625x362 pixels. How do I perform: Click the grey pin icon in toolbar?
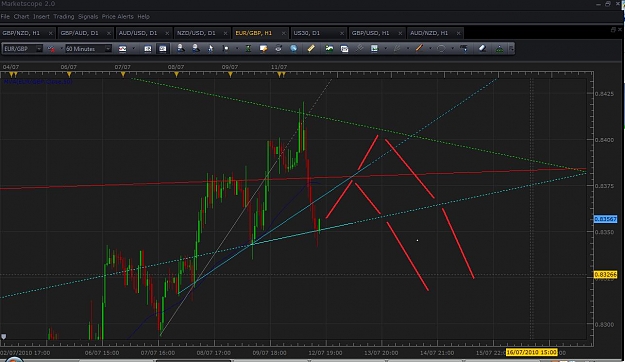pos(359,49)
